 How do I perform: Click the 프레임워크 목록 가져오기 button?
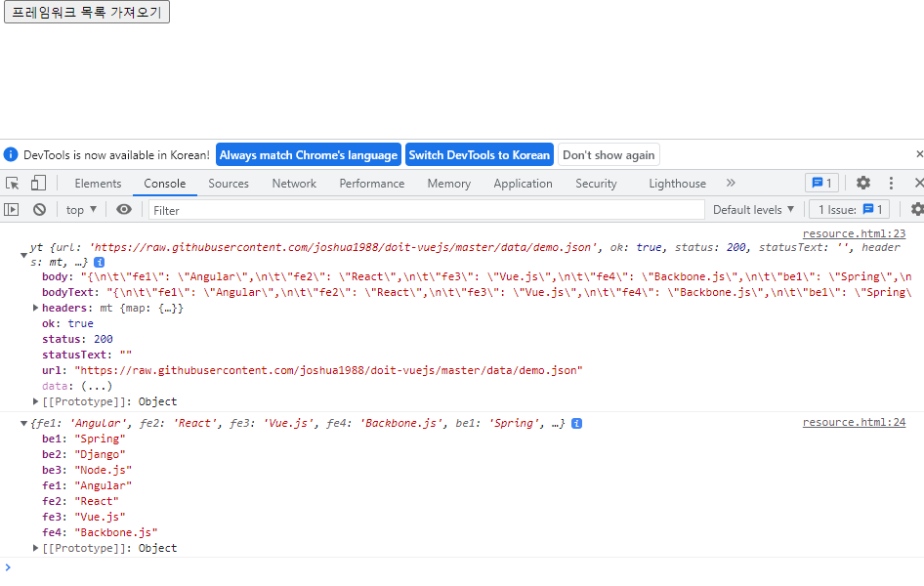point(87,12)
